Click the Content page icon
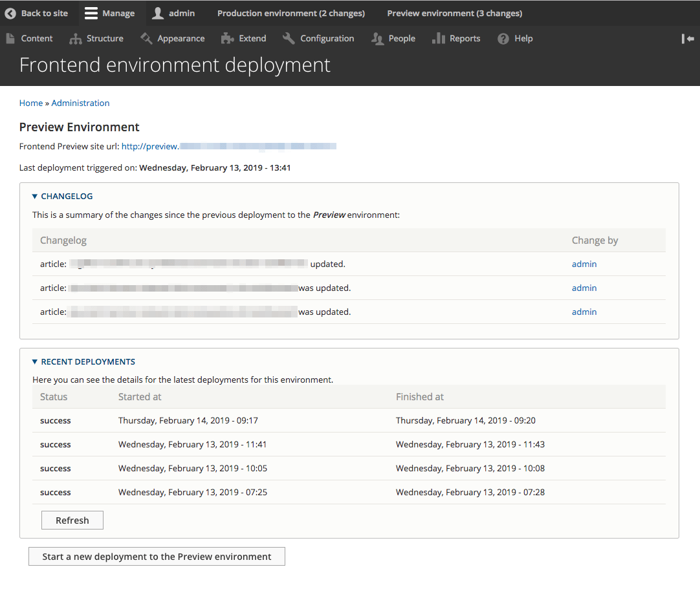The width and height of the screenshot is (700, 589). tap(10, 39)
